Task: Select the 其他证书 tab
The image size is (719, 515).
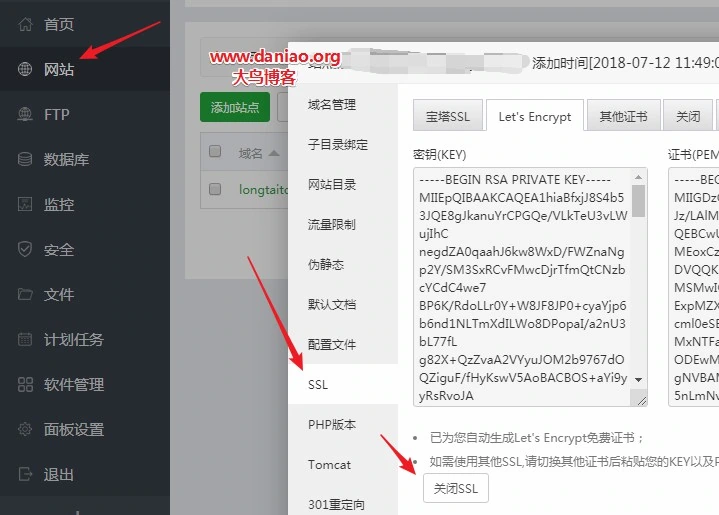Action: pos(624,116)
